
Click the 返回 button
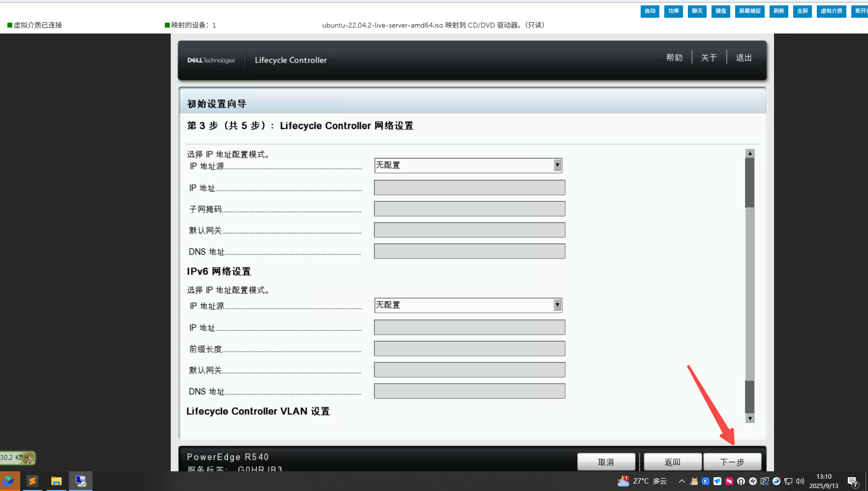point(672,462)
